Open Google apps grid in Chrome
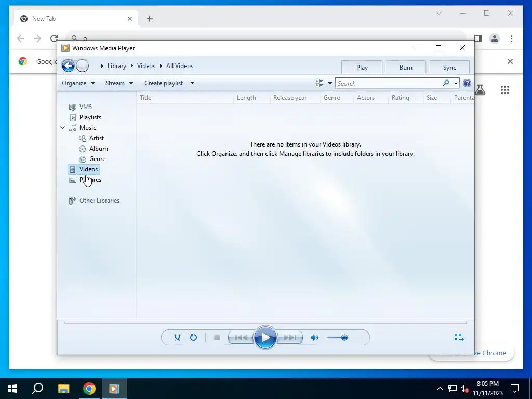Viewport: 532px width, 399px height. pyautogui.click(x=505, y=90)
